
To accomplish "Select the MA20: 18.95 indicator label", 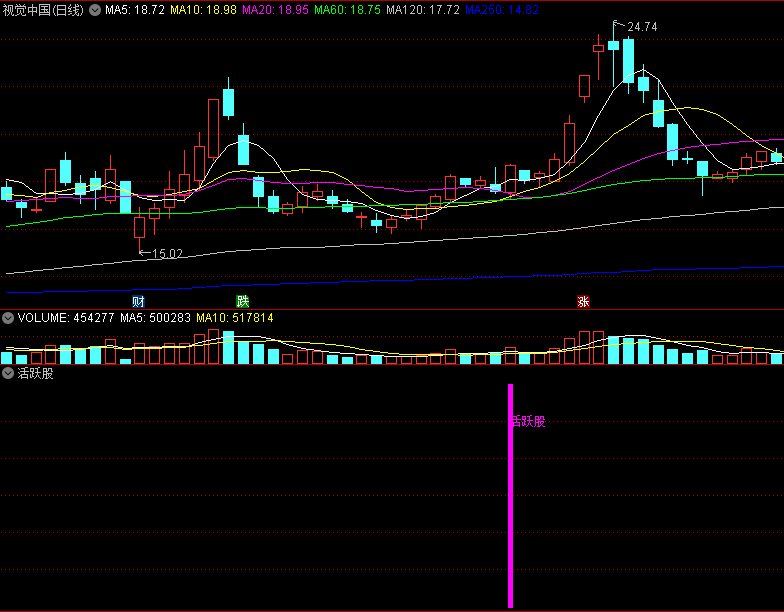I will click(x=275, y=10).
